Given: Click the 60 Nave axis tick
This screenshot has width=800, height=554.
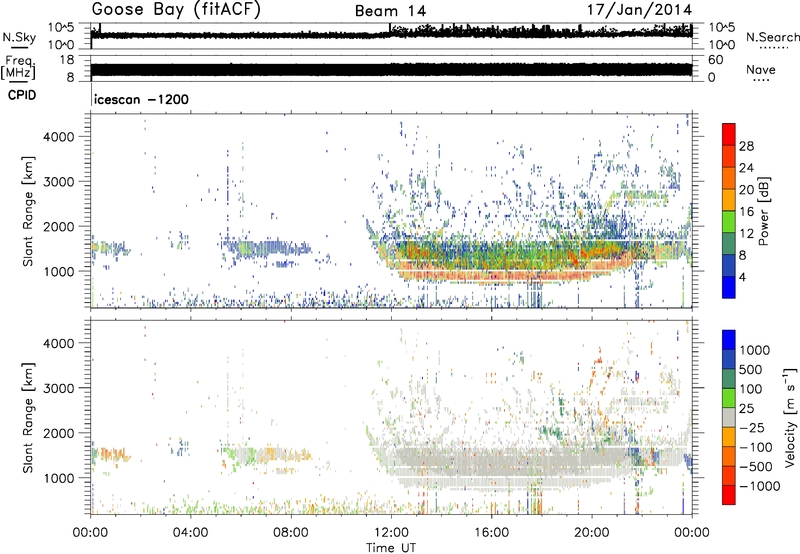Looking at the screenshot, I should (715, 60).
